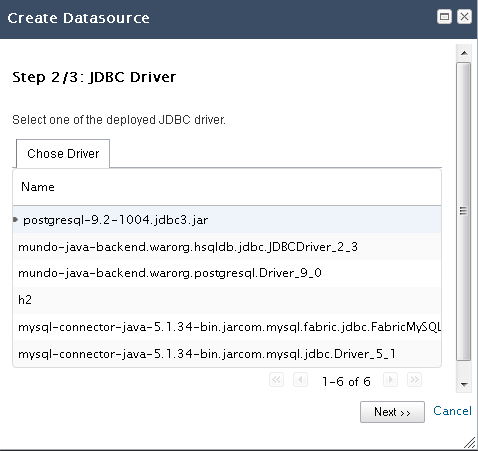Click the Next >> button
Screen dimensions: 478x451
pos(392,412)
